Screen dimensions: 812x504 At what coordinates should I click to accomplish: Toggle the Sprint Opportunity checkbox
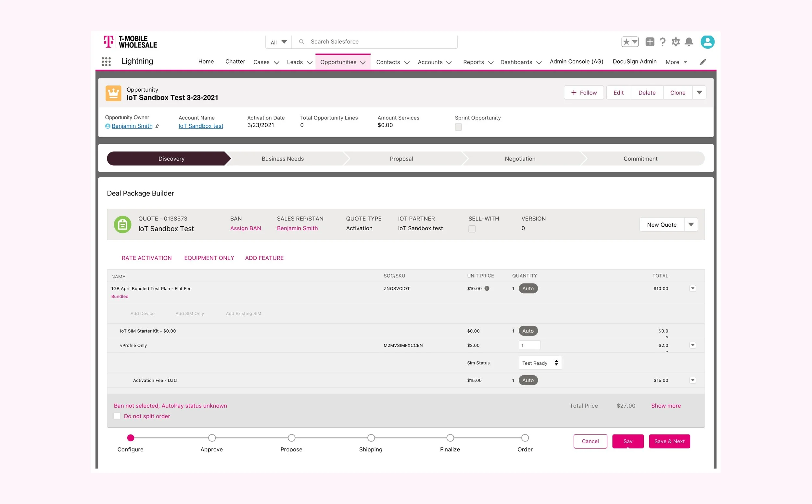click(x=458, y=127)
